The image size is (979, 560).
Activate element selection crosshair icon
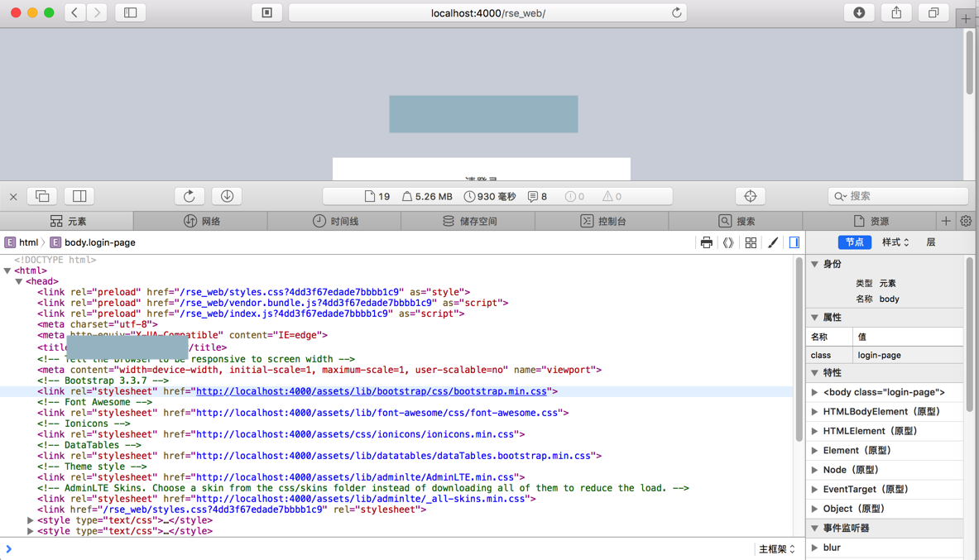[x=751, y=196]
